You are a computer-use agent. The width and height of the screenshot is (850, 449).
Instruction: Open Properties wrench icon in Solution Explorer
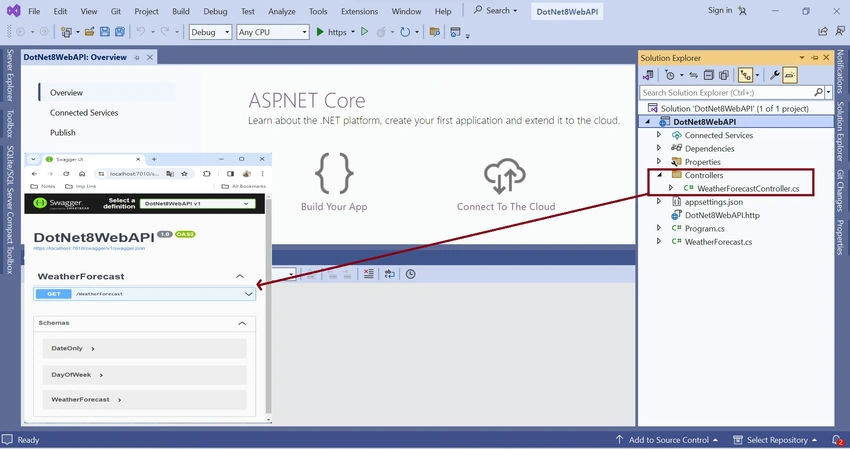pos(775,75)
